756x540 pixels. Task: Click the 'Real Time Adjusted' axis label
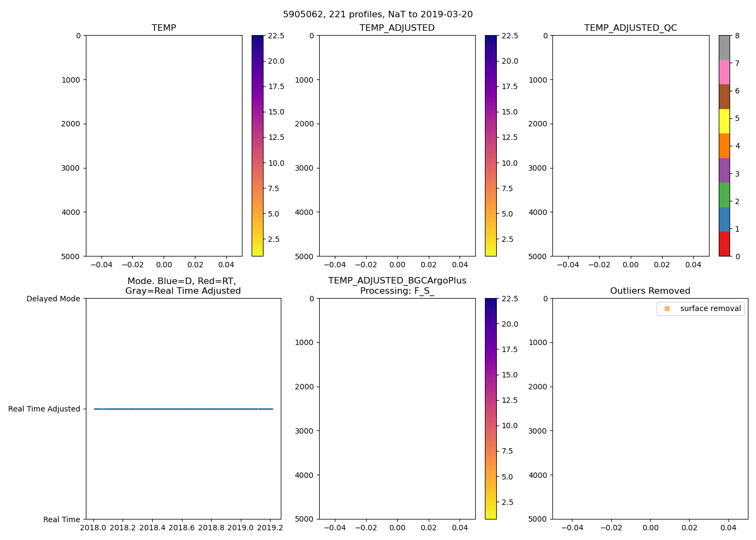click(x=44, y=409)
